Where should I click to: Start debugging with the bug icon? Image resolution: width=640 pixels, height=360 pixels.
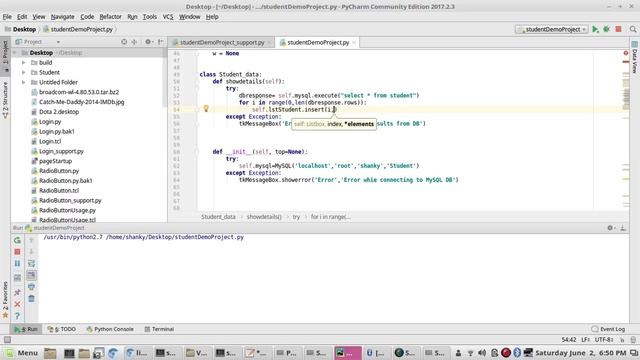coord(607,29)
